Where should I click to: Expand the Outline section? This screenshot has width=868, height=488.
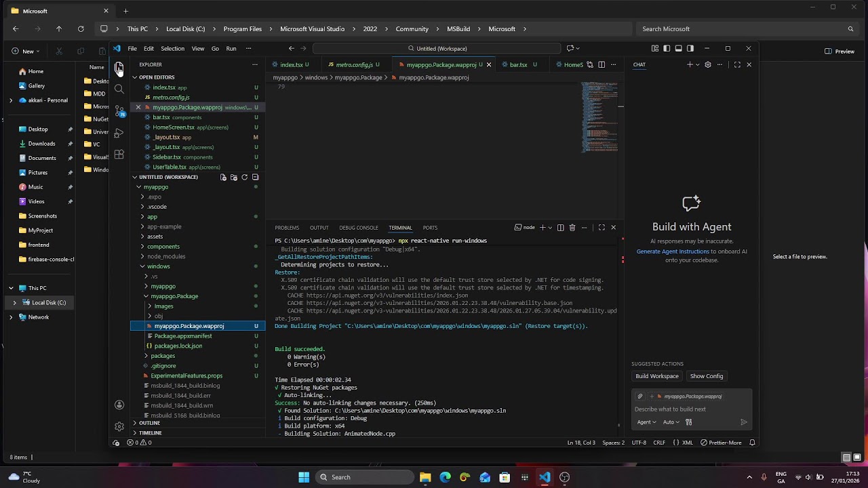coord(149,423)
